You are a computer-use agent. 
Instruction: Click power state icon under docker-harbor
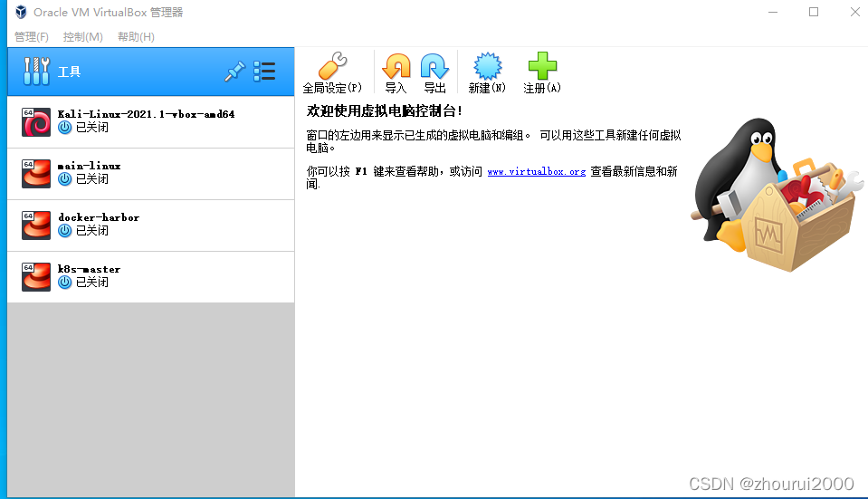65,230
